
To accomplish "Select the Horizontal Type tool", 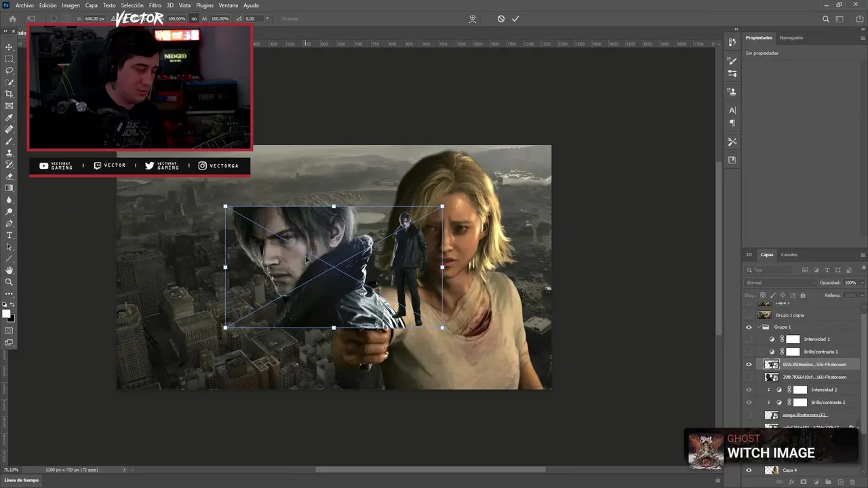I will click(x=9, y=235).
